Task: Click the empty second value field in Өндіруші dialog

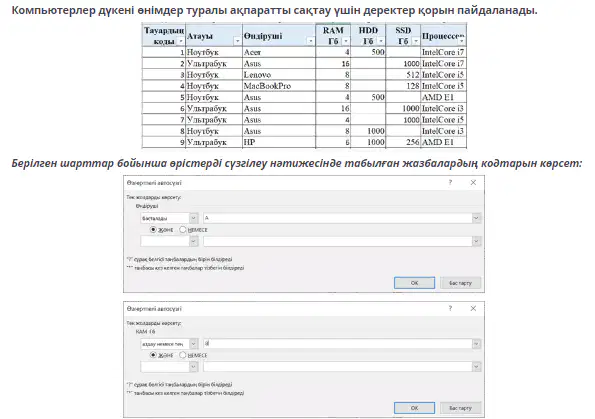Action: [338, 241]
